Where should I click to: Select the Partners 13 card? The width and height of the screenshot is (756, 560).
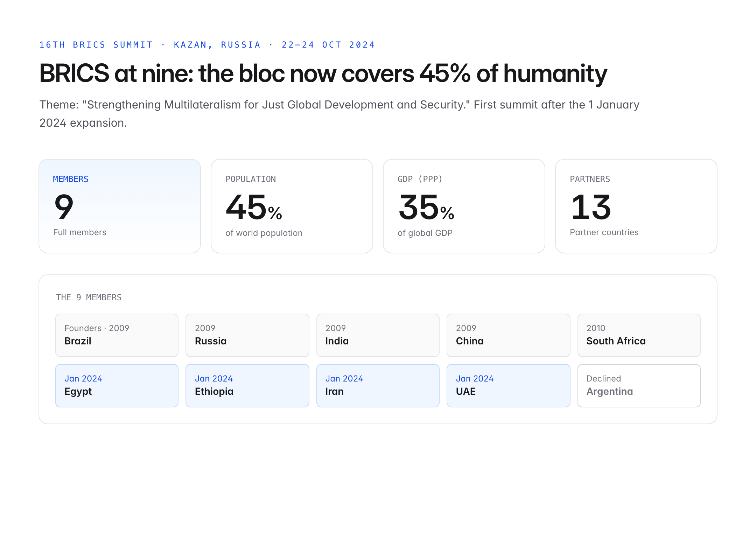tap(636, 206)
